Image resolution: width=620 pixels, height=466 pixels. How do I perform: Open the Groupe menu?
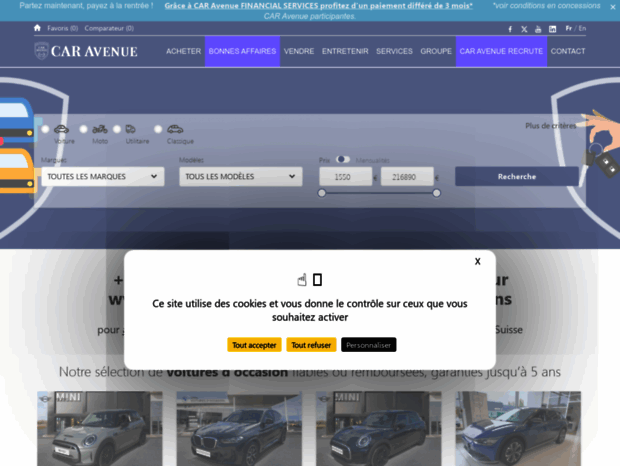pyautogui.click(x=436, y=51)
